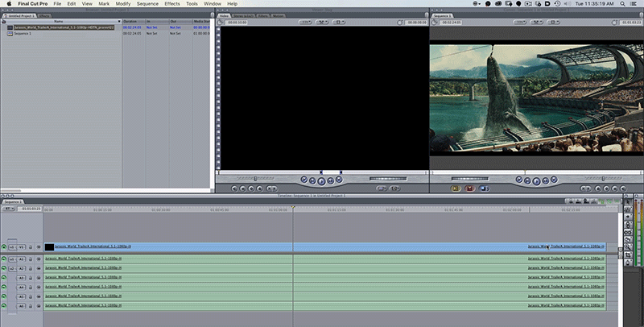Select Sequence 1 item in Browser

(x=23, y=34)
